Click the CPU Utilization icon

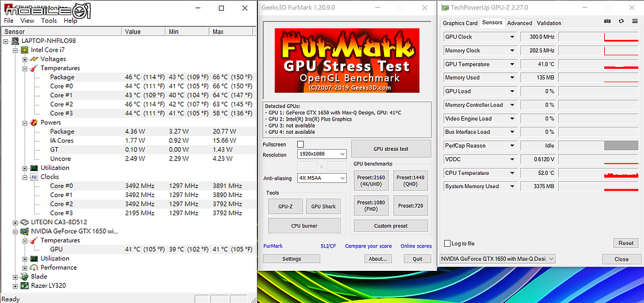[x=34, y=168]
